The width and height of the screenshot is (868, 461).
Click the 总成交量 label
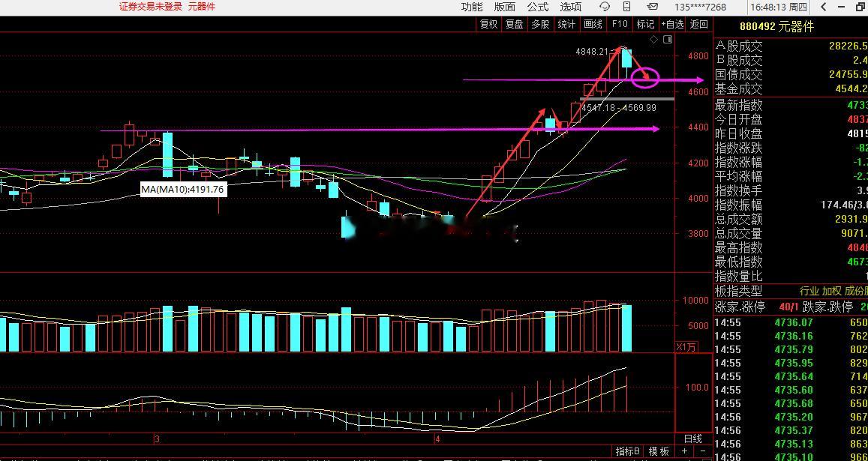pos(738,234)
